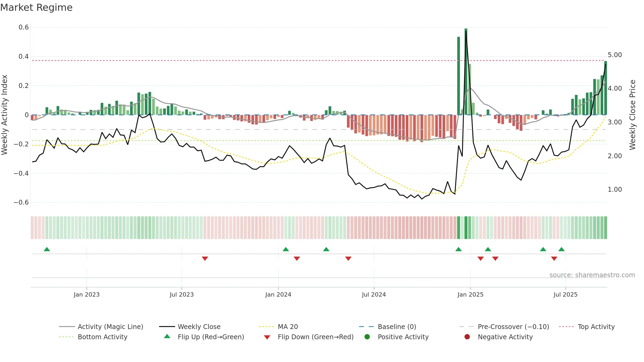
Task: Click the Jan 2023 x-axis label
Action: tap(87, 294)
